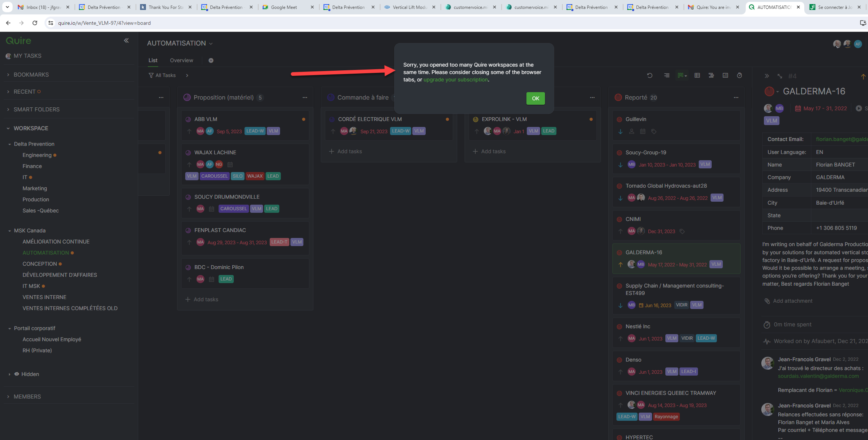Viewport: 868px width, 440px height.
Task: Switch to the Overview tab
Action: (182, 60)
